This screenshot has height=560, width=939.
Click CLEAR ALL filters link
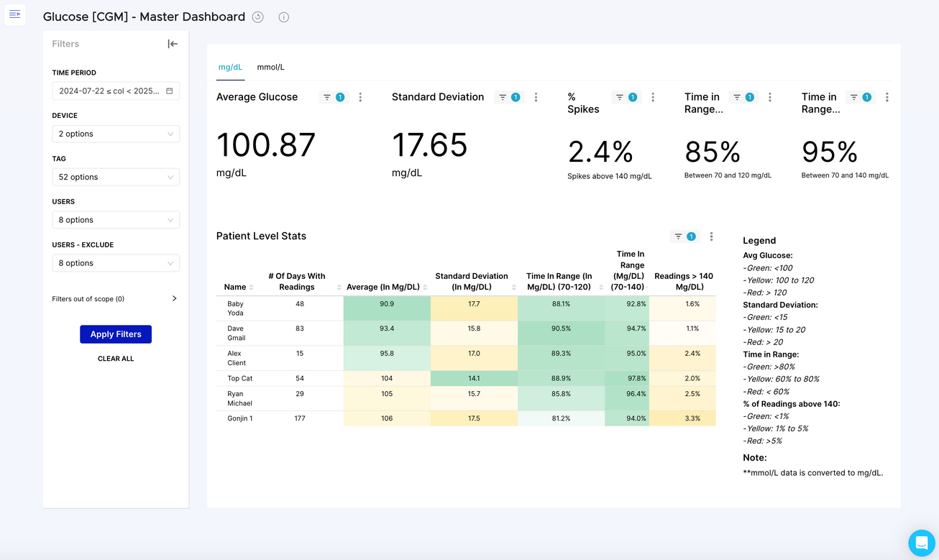(x=116, y=359)
